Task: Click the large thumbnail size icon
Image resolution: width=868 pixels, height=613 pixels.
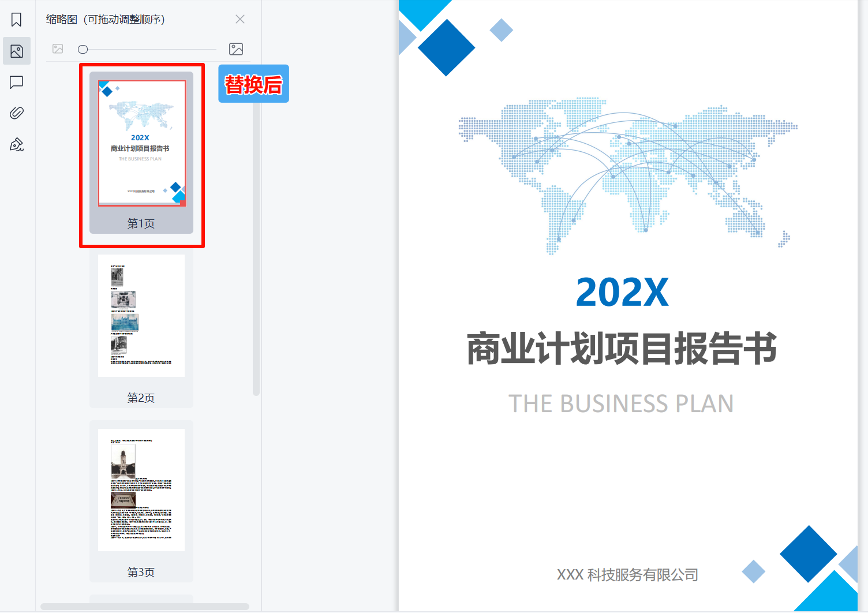Action: tap(236, 49)
